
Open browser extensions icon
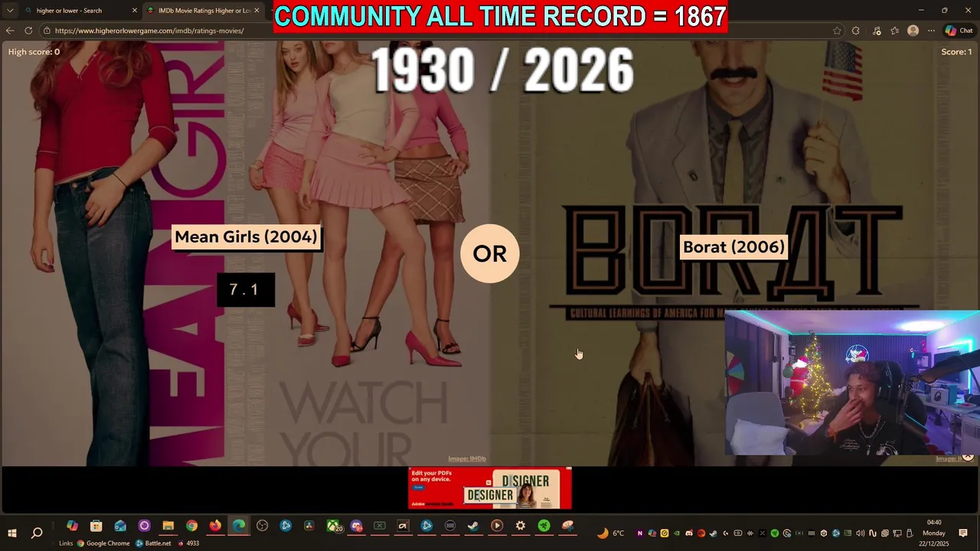pyautogui.click(x=856, y=31)
